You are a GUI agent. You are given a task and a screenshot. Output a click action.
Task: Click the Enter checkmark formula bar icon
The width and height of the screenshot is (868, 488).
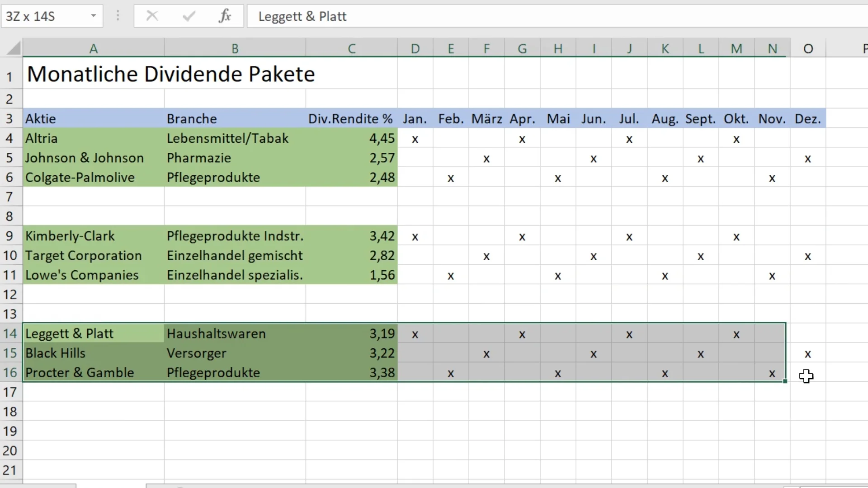click(x=189, y=16)
